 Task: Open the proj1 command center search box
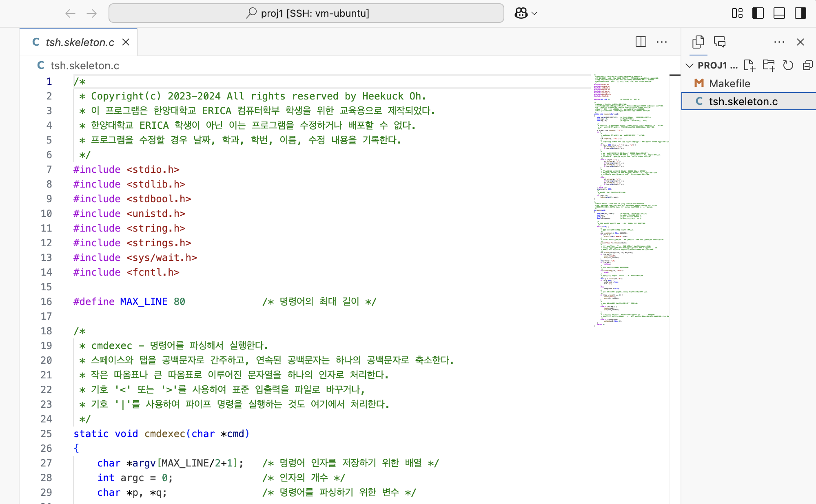(x=306, y=13)
